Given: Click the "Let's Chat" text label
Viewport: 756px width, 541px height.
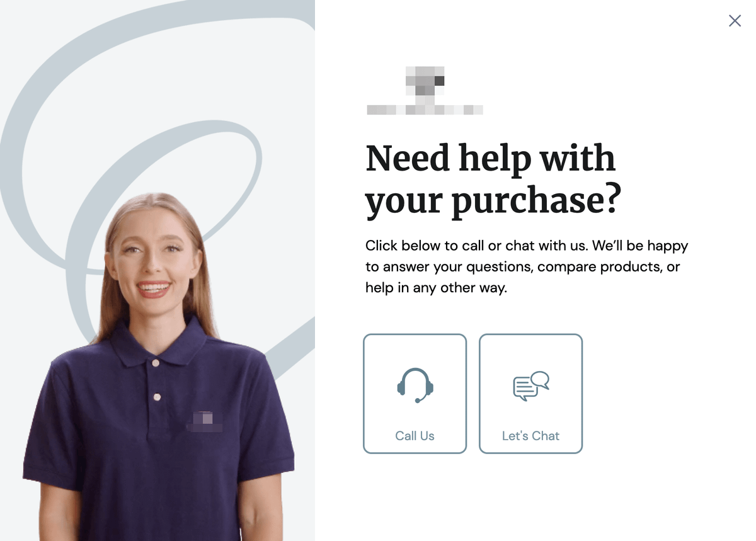Looking at the screenshot, I should click(x=531, y=436).
